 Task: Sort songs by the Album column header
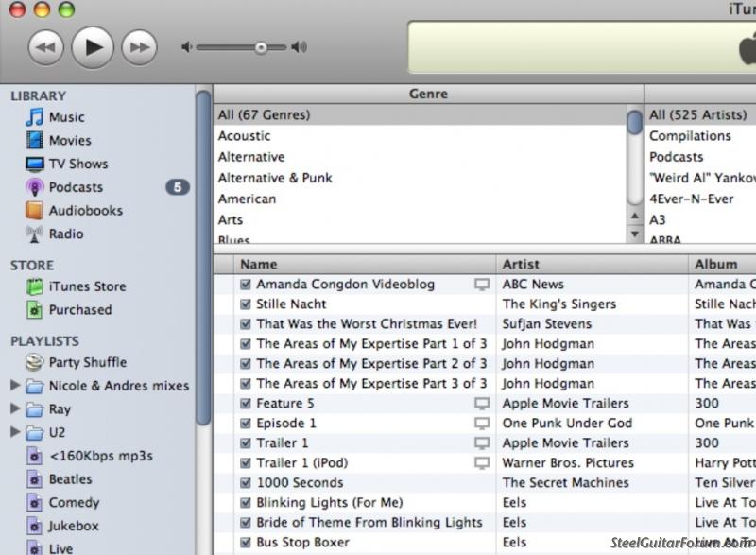coord(722,264)
